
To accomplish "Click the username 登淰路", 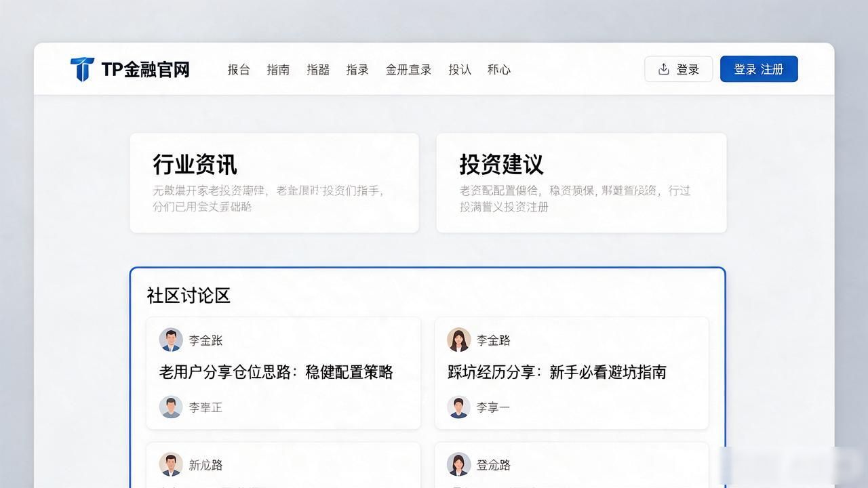I will [x=494, y=465].
